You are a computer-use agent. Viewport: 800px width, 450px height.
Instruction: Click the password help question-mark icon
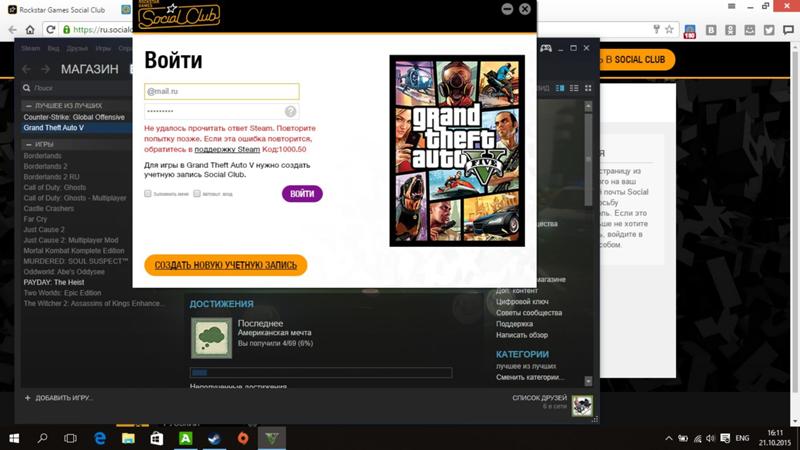click(x=290, y=111)
